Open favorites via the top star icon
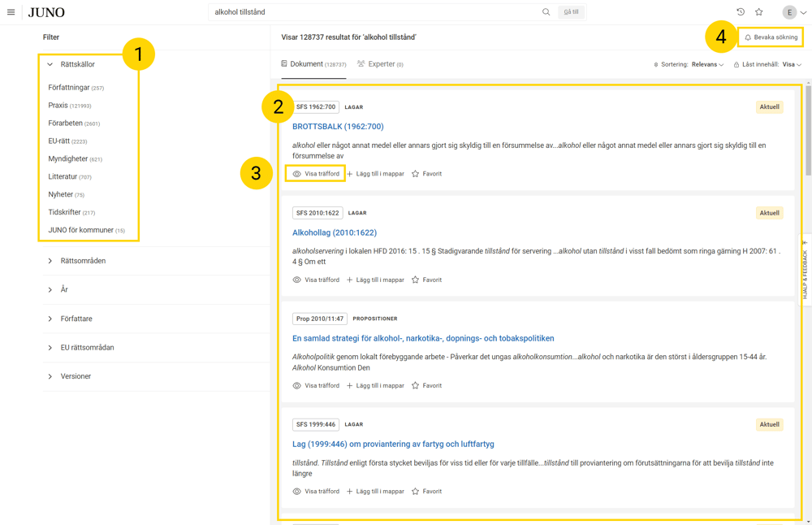The image size is (812, 525). (x=758, y=12)
